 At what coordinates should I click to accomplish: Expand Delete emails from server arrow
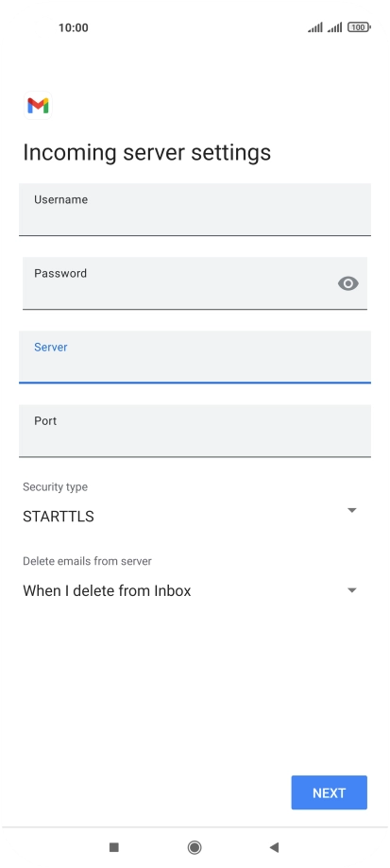point(352,590)
